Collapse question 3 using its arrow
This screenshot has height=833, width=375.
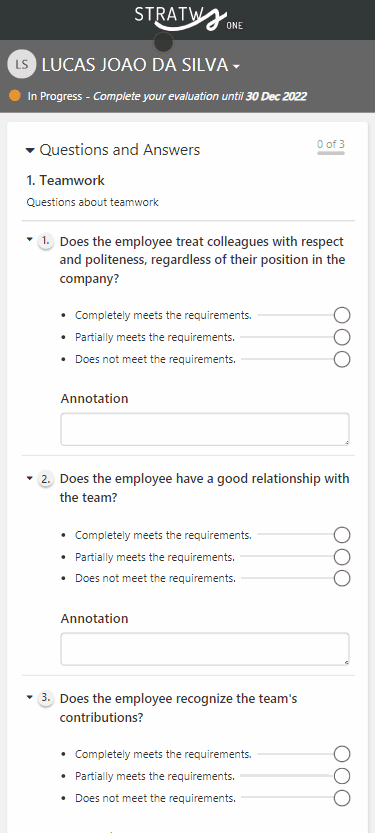30,698
